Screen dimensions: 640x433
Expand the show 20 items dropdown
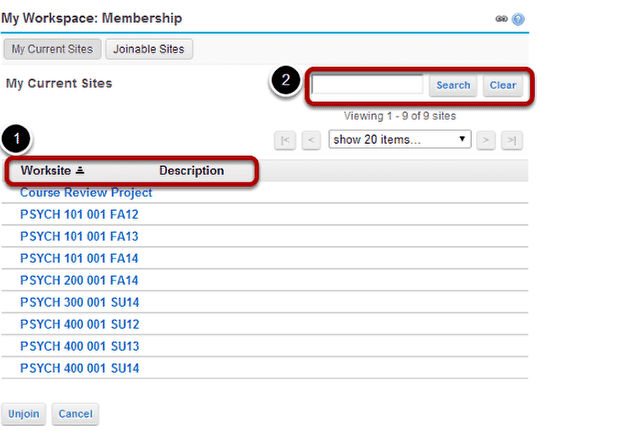(400, 140)
